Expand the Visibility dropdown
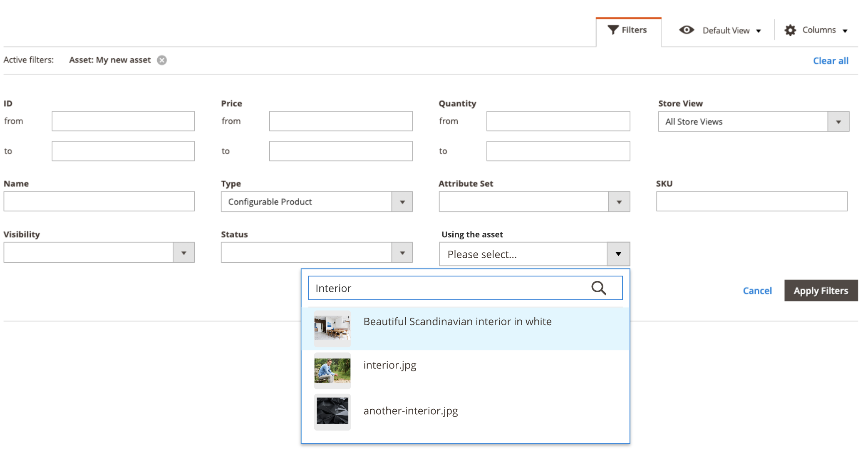Screen dimensions: 868x463 184,253
